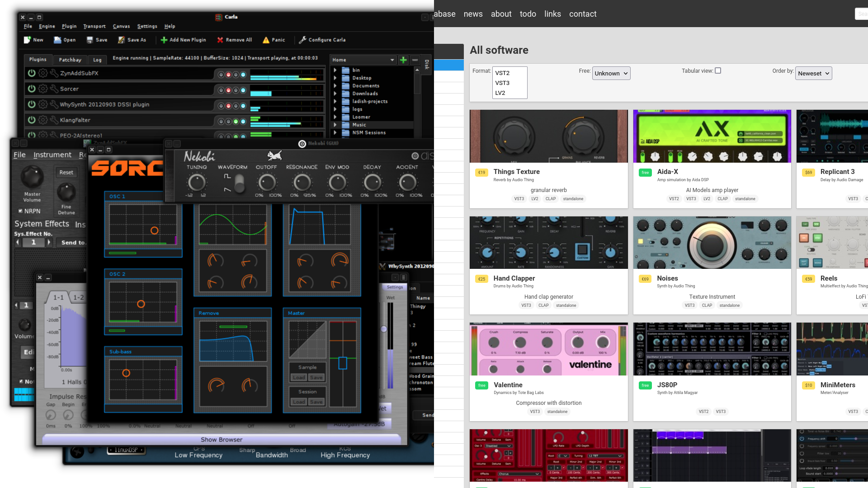Viewport: 868px width, 488px height.
Task: Expand the NSM Sessions folder
Action: pos(335,132)
